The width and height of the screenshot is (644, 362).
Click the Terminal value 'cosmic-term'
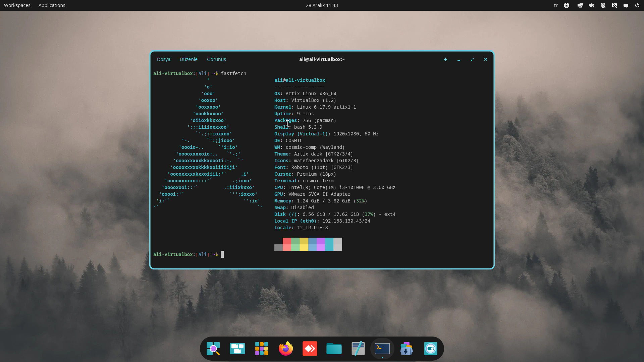[318, 181]
